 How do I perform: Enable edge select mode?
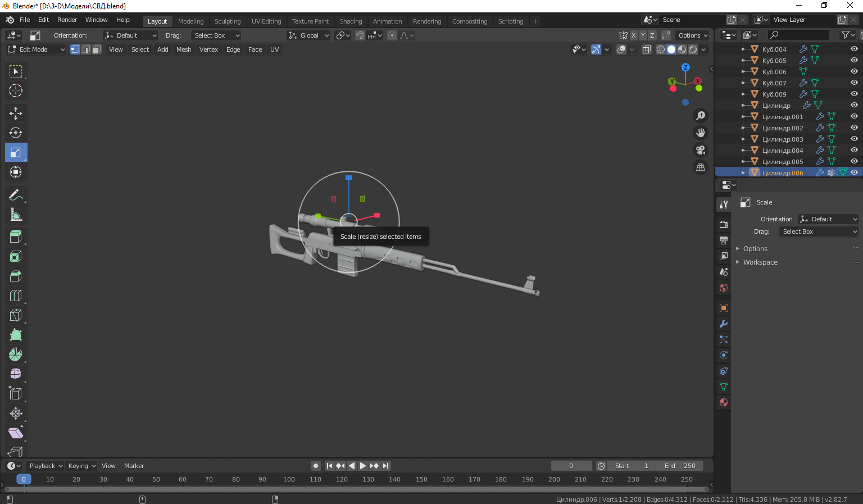coord(86,49)
